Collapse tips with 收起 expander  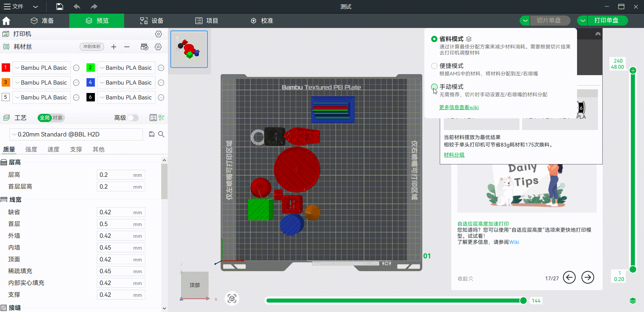465,279
